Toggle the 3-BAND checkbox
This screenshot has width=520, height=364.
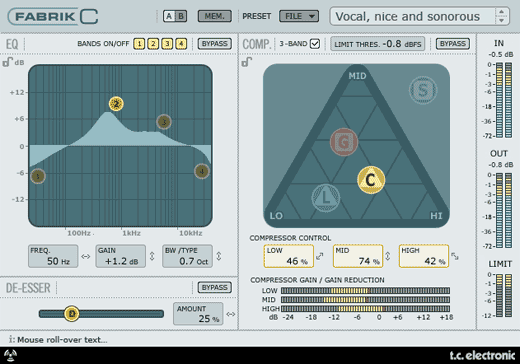(315, 44)
